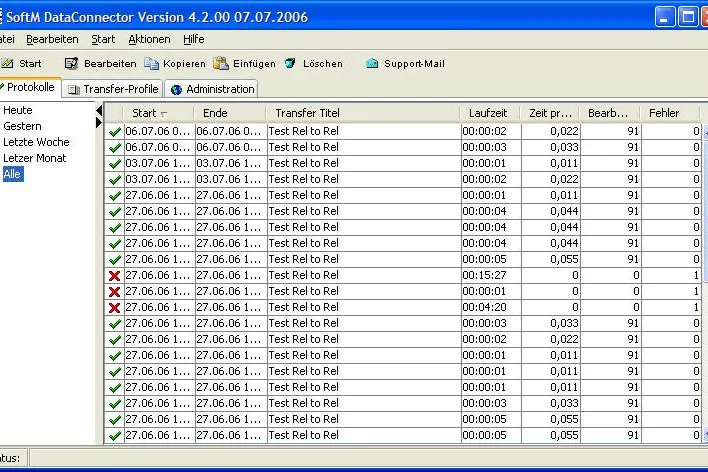The image size is (708, 472).
Task: Click red X of the 00:15:27 row
Action: [x=115, y=276]
